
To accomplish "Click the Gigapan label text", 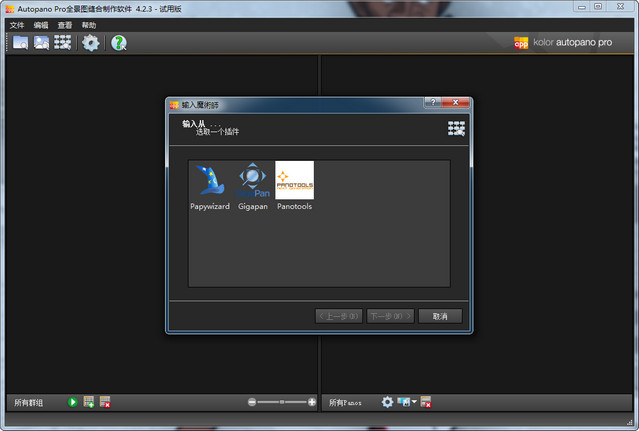I will pyautogui.click(x=253, y=206).
